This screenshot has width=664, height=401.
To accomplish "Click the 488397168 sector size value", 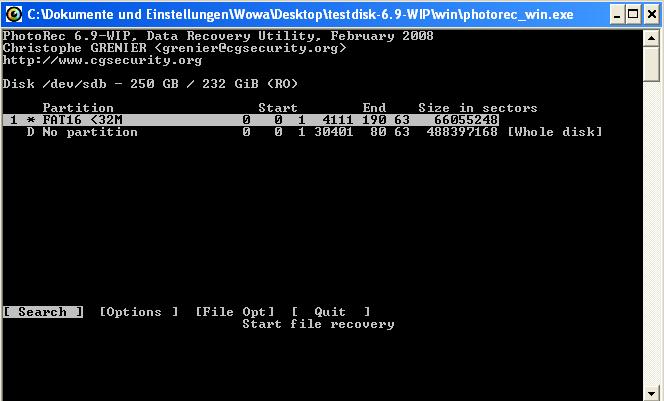I will click(462, 132).
